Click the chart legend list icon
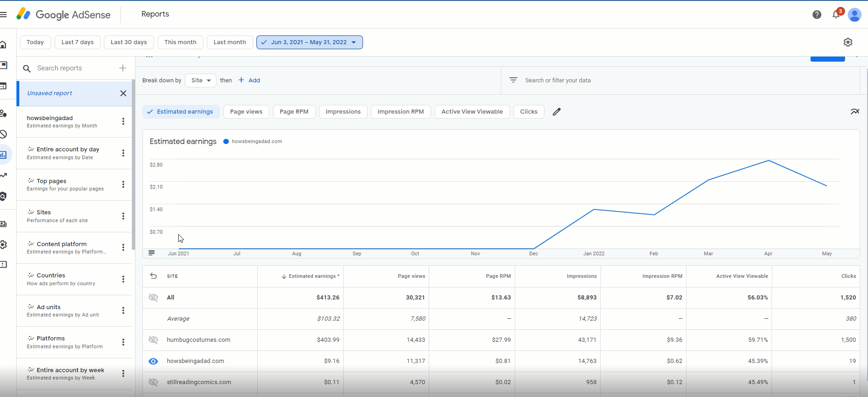This screenshot has width=868, height=397. pos(152,253)
